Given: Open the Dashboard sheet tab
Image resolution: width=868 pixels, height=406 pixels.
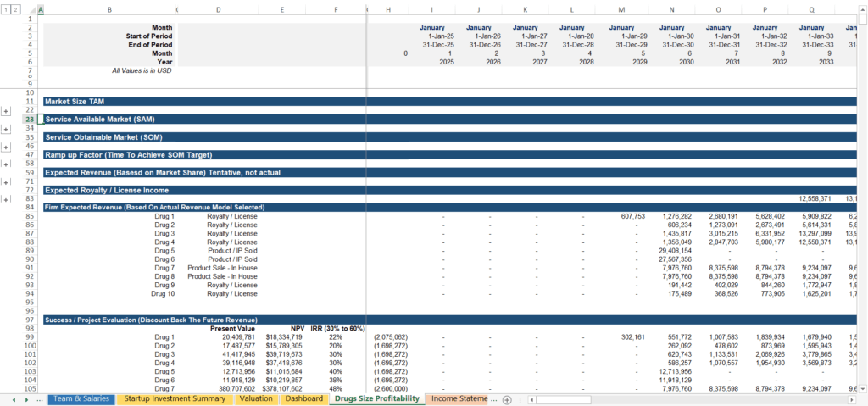Looking at the screenshot, I should pos(303,398).
